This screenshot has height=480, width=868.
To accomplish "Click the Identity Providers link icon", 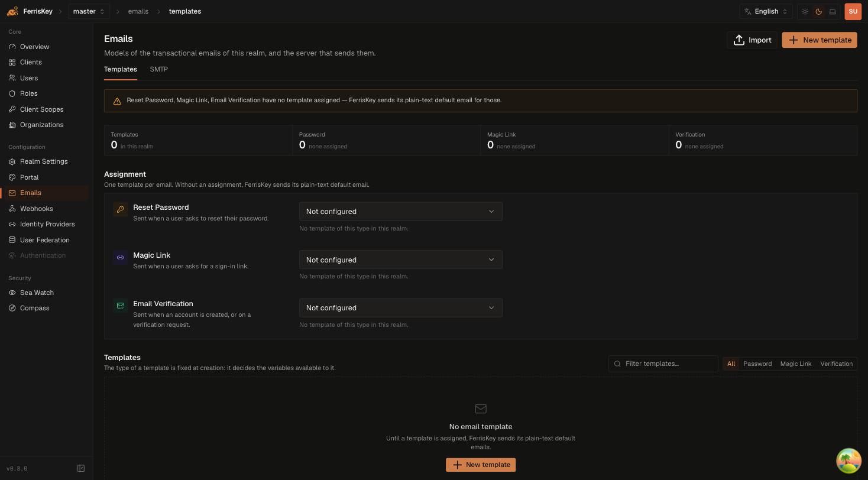I will tap(12, 224).
